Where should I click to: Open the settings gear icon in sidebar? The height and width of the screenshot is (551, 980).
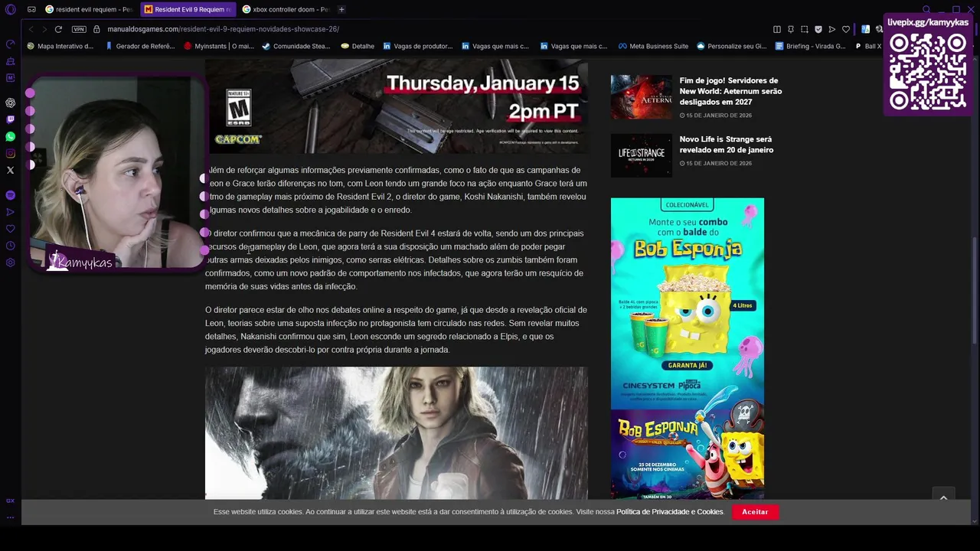click(10, 262)
